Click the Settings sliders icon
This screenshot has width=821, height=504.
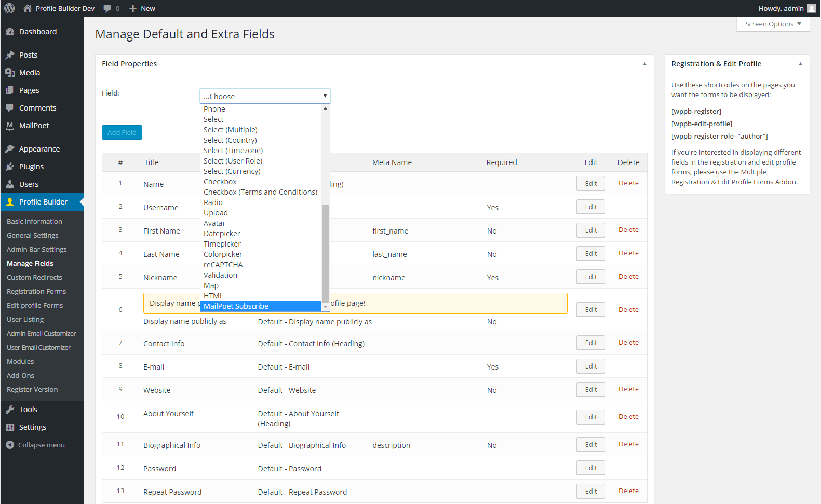coord(10,427)
